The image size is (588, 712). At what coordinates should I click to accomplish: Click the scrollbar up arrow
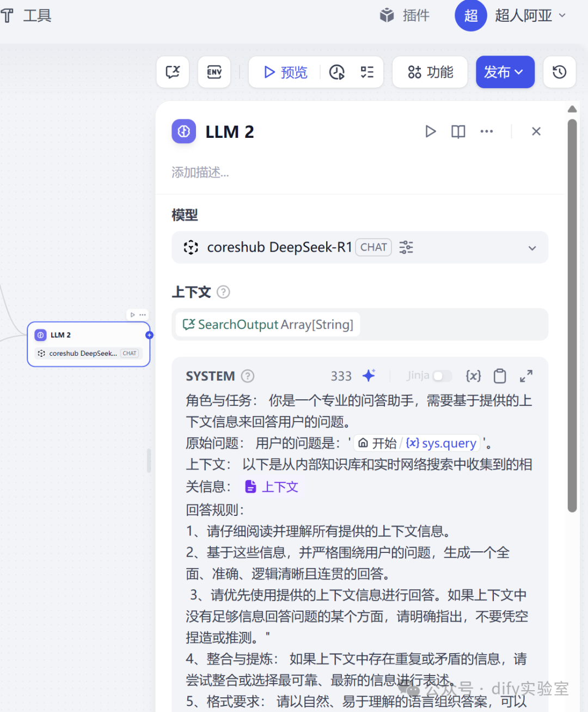pyautogui.click(x=572, y=109)
